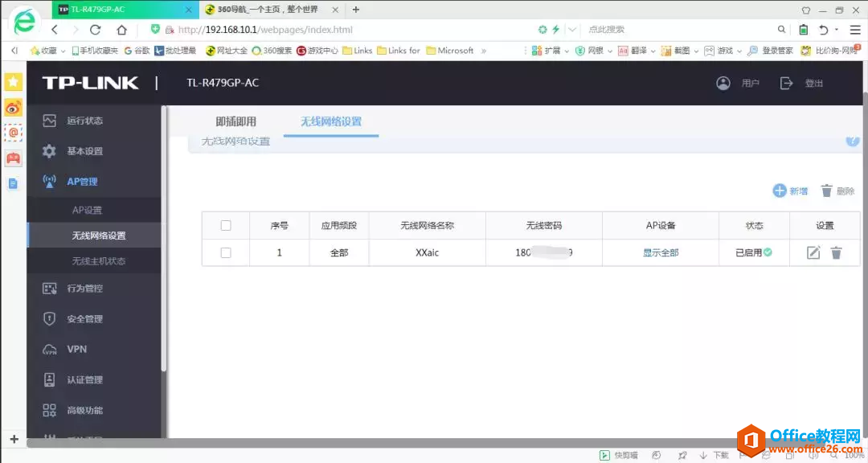Open the Weibo icon in left sidebar
The width and height of the screenshot is (868, 463).
(13, 108)
